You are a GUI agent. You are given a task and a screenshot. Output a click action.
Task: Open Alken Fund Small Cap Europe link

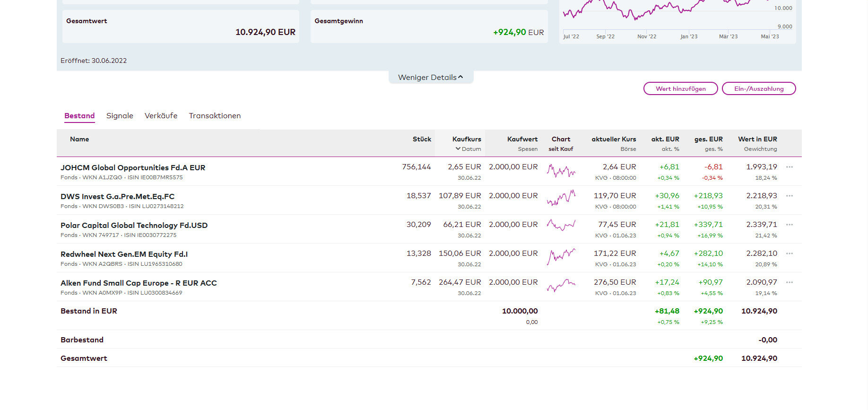pyautogui.click(x=139, y=283)
